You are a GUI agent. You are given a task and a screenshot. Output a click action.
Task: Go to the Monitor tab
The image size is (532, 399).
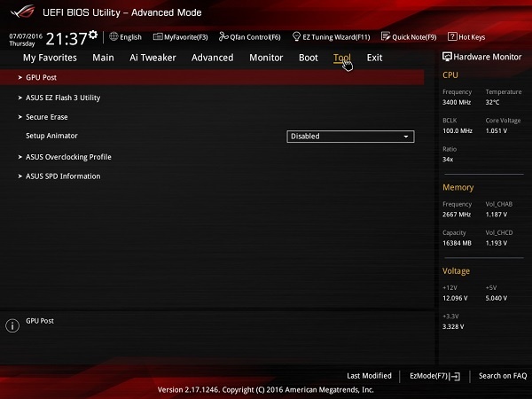click(x=266, y=58)
